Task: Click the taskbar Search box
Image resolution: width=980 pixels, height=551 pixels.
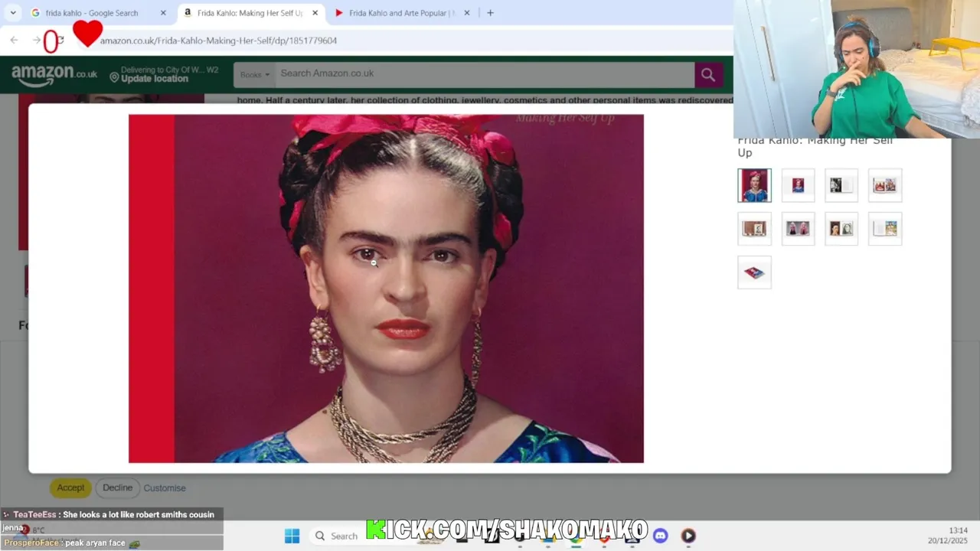Action: [337, 536]
